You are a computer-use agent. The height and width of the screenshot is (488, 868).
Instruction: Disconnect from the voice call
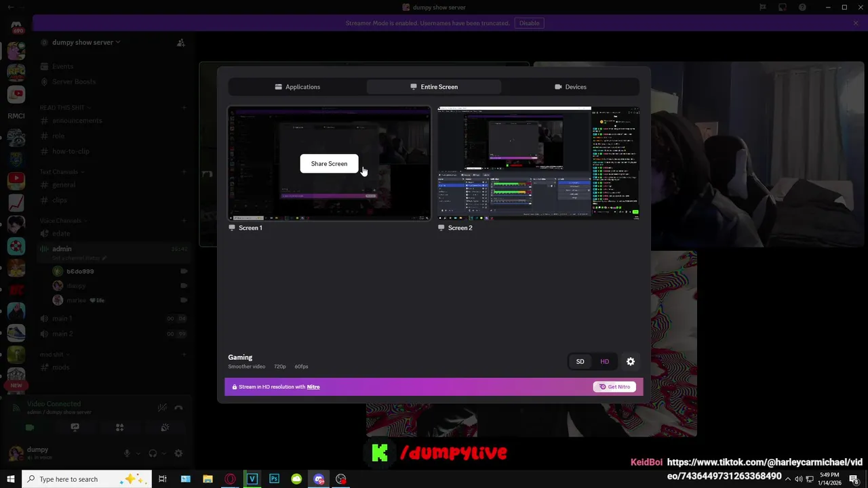pos(178,407)
